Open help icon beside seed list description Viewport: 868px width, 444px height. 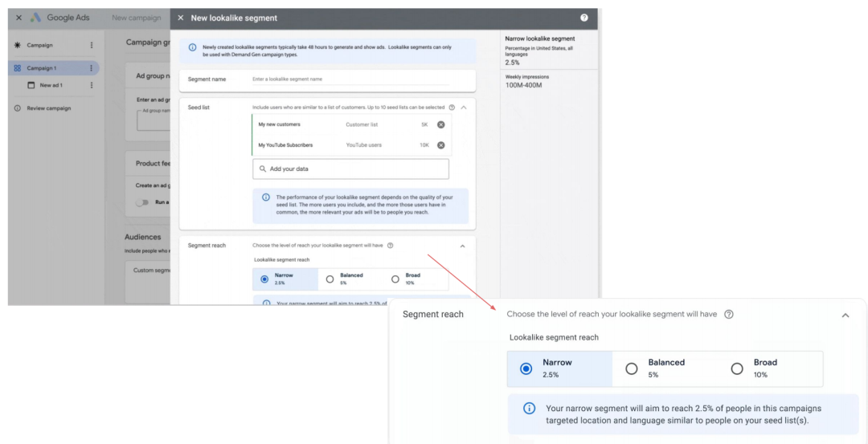pyautogui.click(x=452, y=108)
